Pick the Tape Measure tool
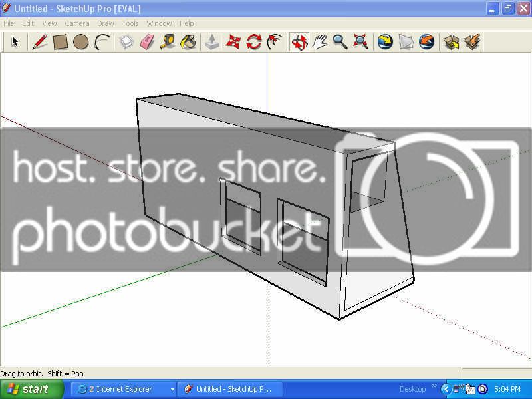The height and width of the screenshot is (399, 532). pos(168,42)
